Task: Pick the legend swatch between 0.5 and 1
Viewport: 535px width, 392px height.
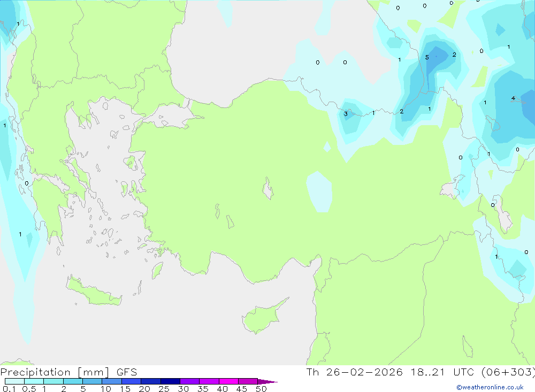Action: click(34, 381)
